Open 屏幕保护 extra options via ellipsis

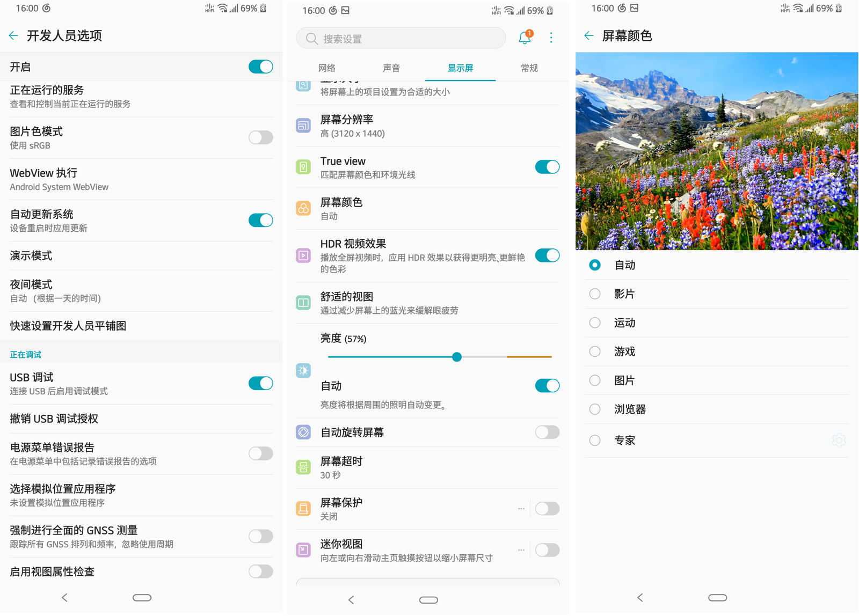(x=521, y=508)
